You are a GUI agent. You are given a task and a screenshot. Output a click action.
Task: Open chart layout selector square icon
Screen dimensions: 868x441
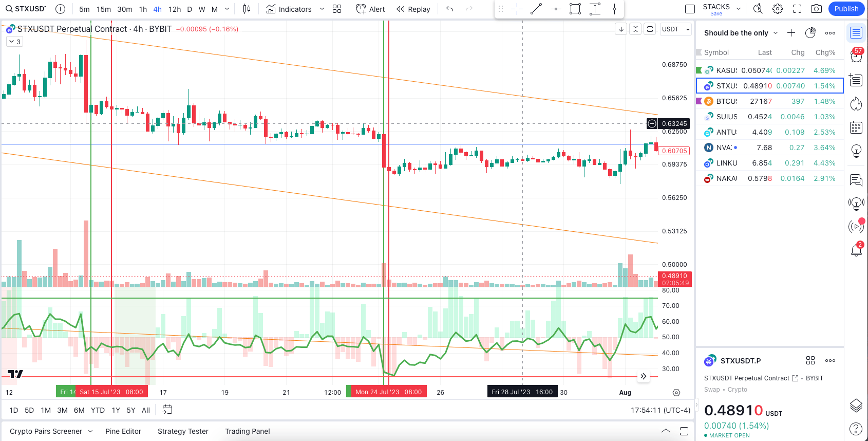[690, 9]
